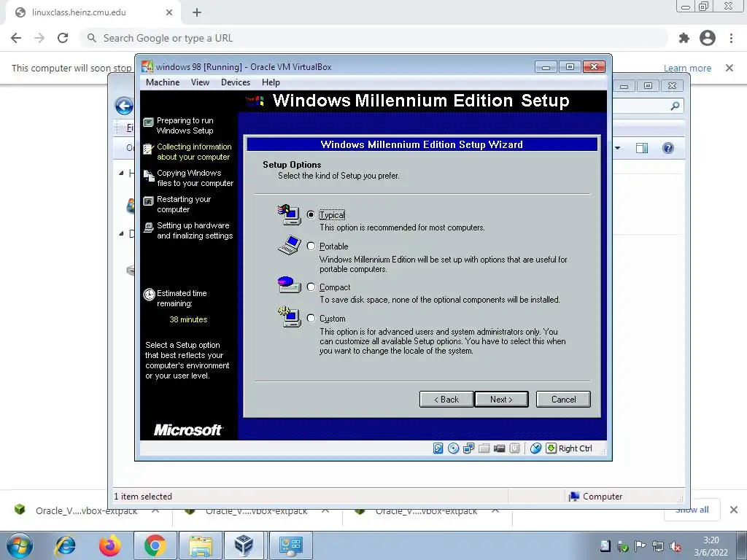Click the Copying Windows files step text
The height and width of the screenshot is (560, 747).
[196, 178]
